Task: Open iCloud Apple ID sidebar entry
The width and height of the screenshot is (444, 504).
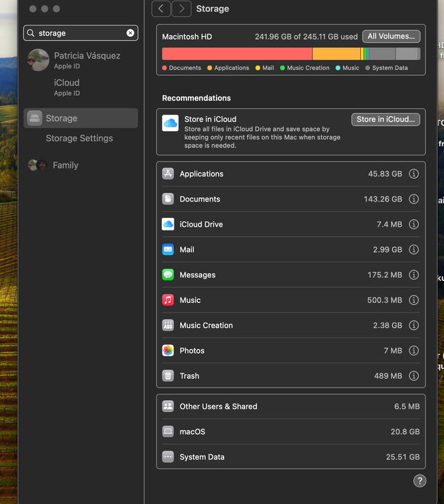Action: click(x=67, y=87)
